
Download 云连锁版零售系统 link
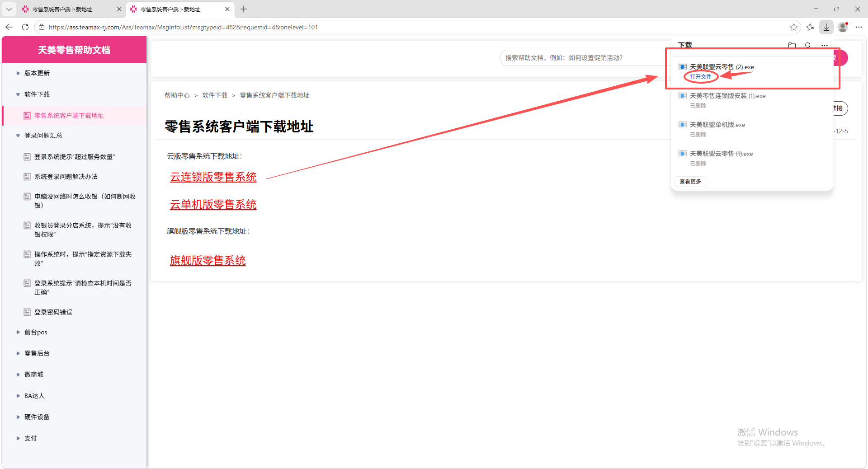(x=213, y=177)
